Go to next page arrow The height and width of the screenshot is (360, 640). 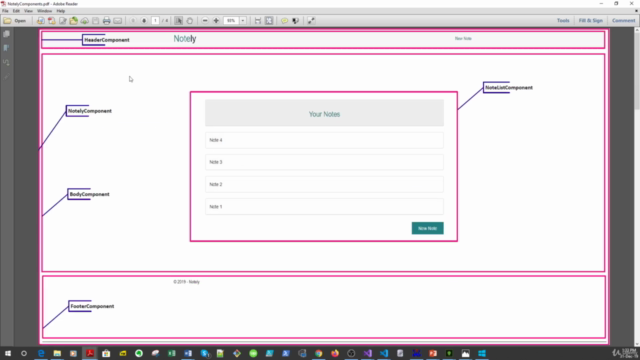pos(144,20)
